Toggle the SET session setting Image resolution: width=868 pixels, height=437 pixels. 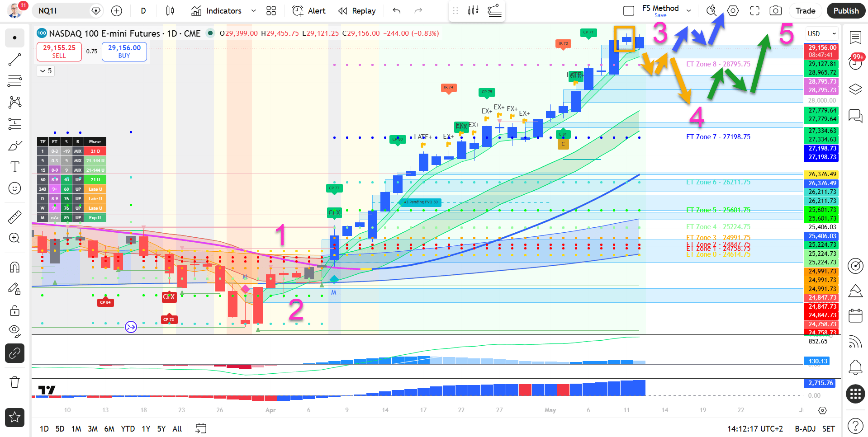829,429
